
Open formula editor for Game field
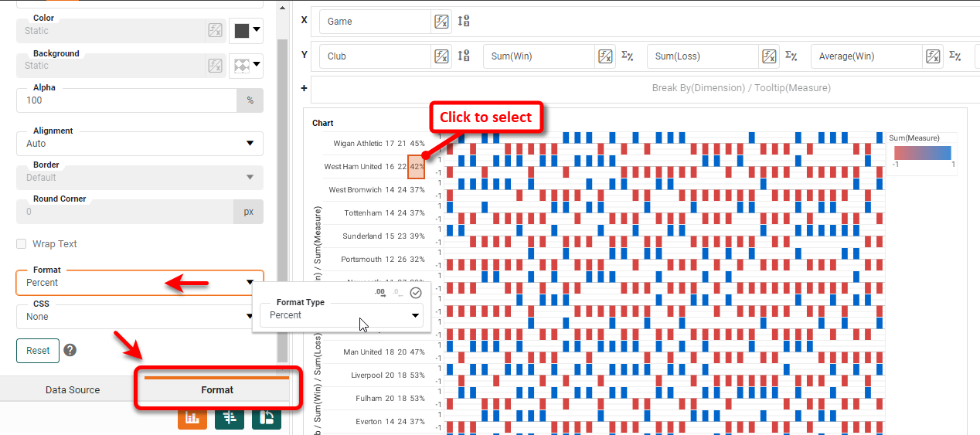[441, 22]
